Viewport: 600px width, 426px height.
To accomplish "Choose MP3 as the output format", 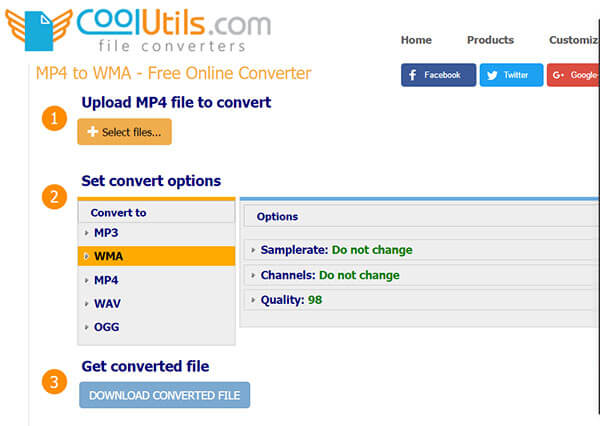I will tap(106, 233).
